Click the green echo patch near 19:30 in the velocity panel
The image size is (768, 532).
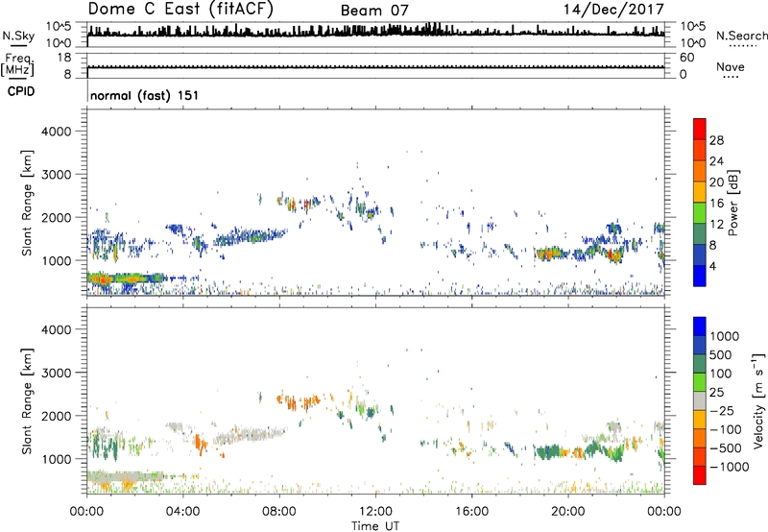click(548, 451)
